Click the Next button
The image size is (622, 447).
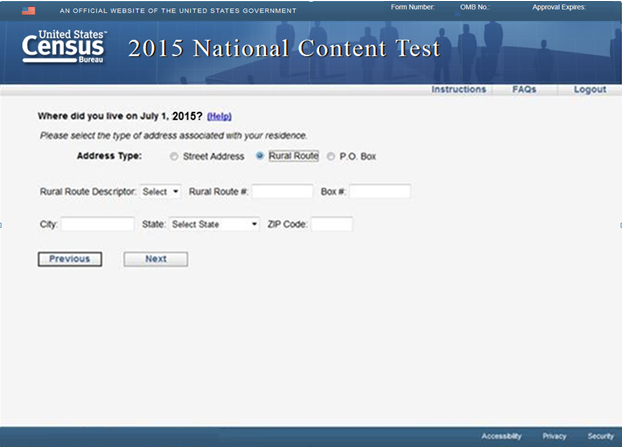[x=156, y=259]
